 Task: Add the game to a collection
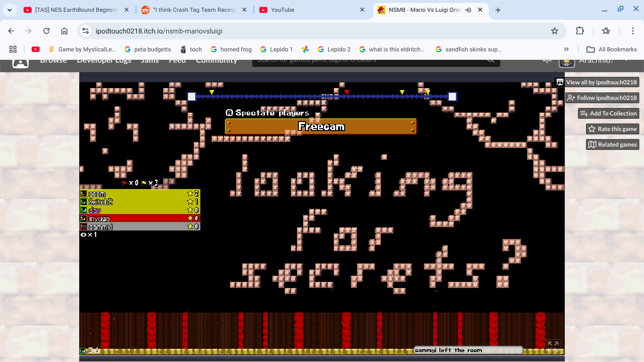click(609, 113)
